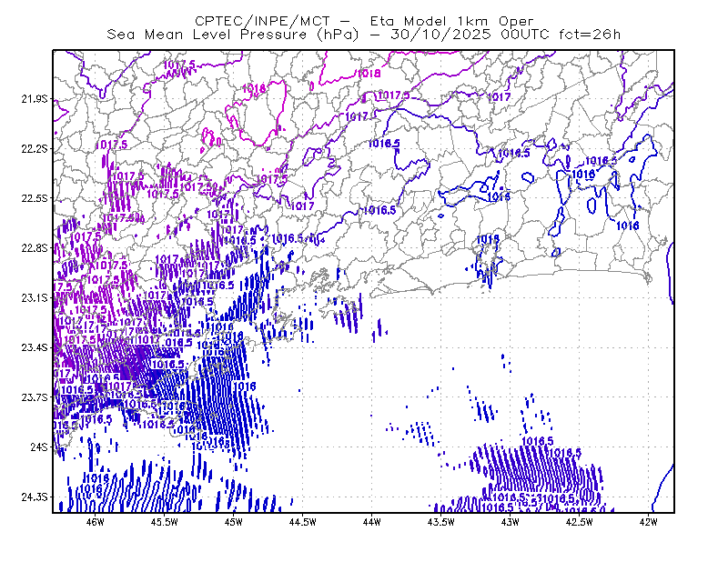Click the 43.5W longitude axis label
Viewport: 728px width, 562px height.
(x=440, y=522)
